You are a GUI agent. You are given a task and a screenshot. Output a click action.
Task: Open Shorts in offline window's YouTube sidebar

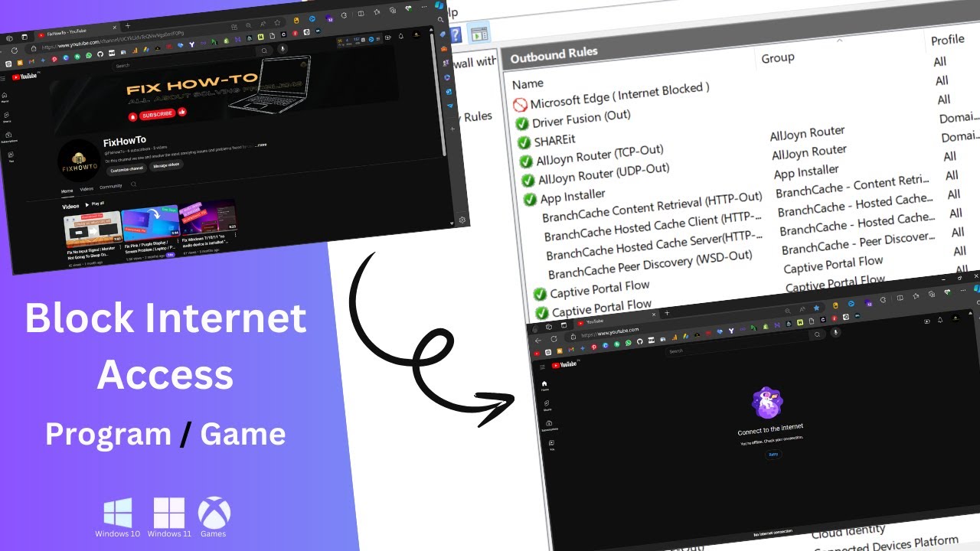click(547, 404)
